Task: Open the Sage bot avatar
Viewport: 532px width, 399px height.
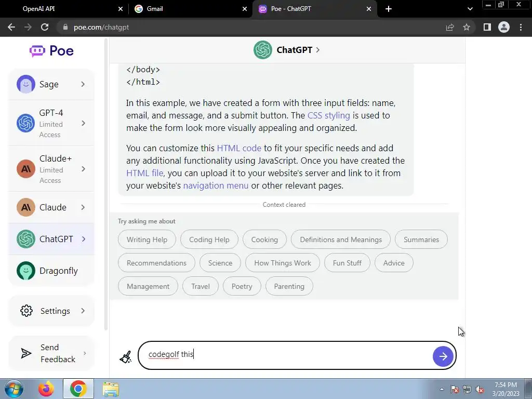Action: (x=26, y=84)
